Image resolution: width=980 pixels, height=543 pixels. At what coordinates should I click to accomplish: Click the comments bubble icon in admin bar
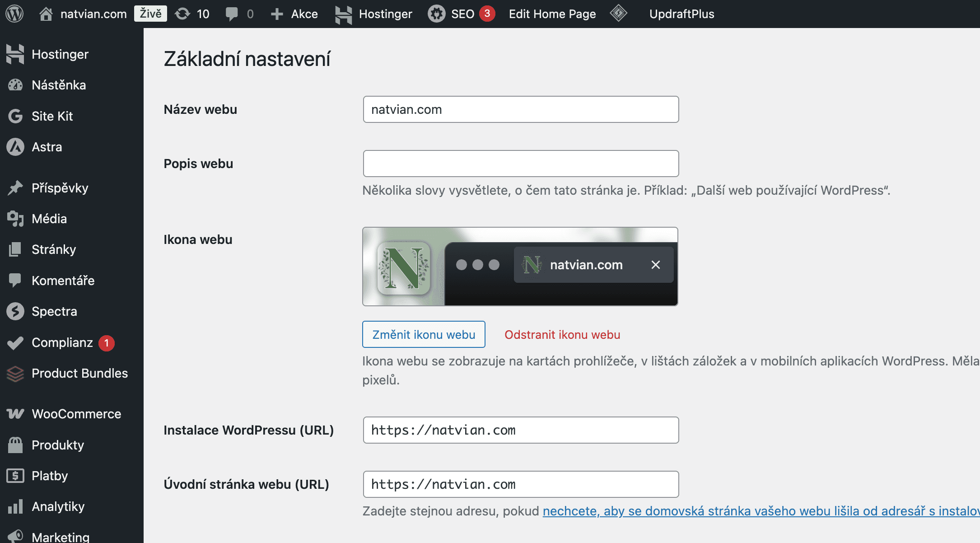(x=232, y=14)
